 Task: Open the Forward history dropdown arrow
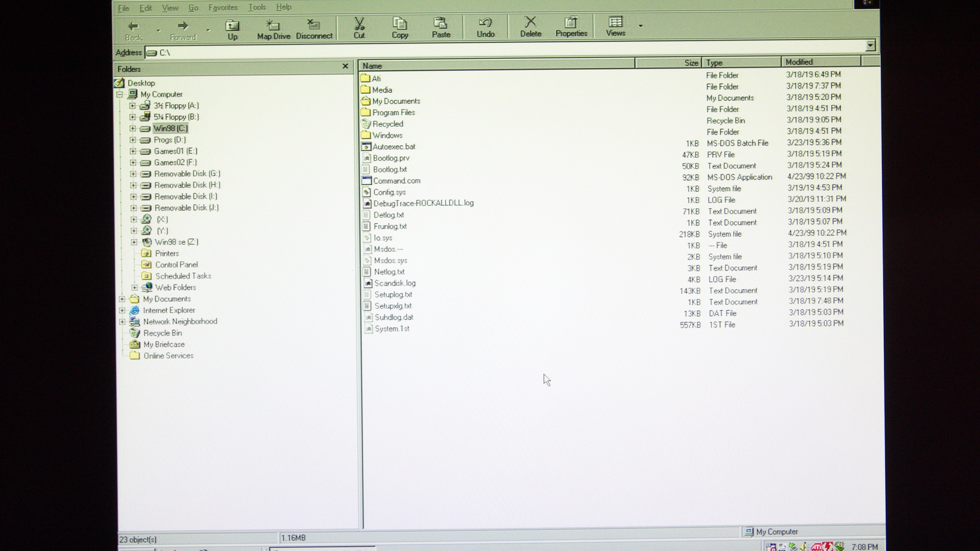pyautogui.click(x=208, y=30)
